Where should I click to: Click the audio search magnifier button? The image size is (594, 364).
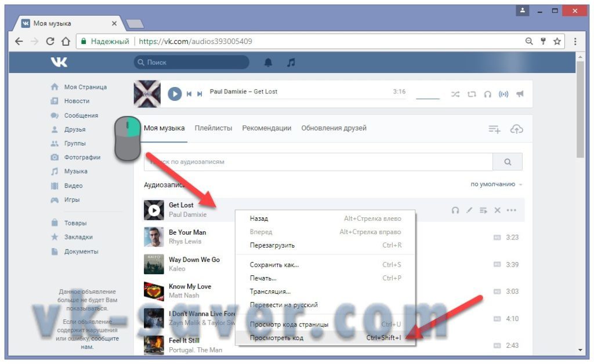508,162
